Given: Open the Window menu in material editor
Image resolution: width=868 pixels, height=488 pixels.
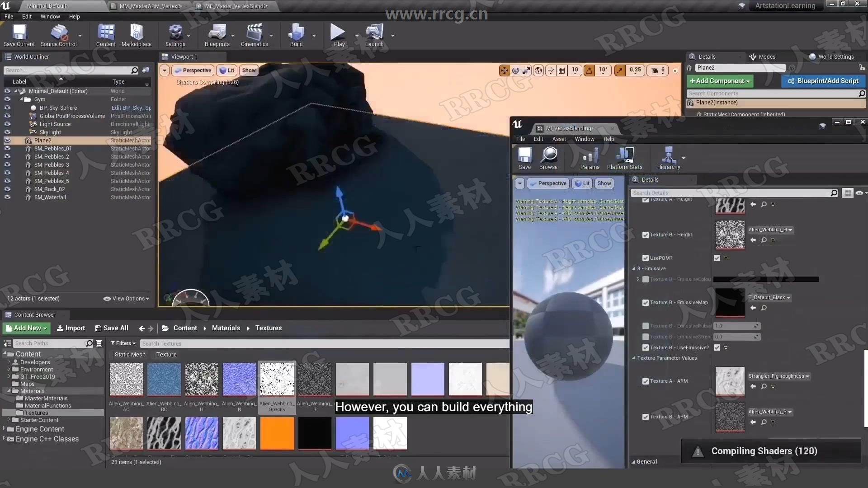Looking at the screenshot, I should (585, 139).
